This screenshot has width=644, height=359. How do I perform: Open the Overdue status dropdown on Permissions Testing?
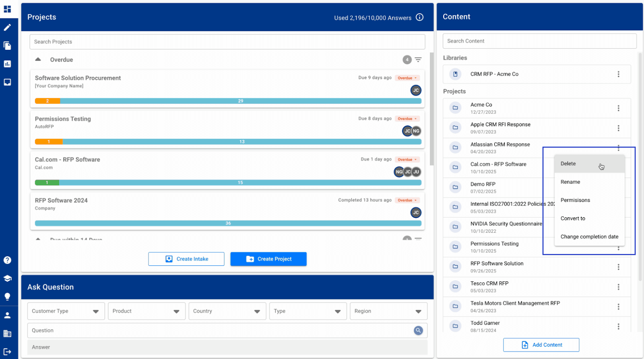(407, 119)
